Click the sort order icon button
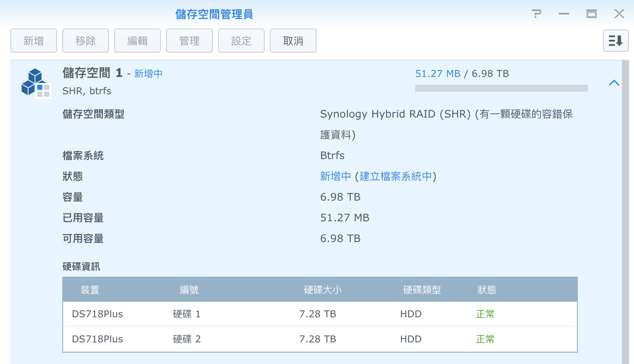This screenshot has height=364, width=634. [615, 41]
